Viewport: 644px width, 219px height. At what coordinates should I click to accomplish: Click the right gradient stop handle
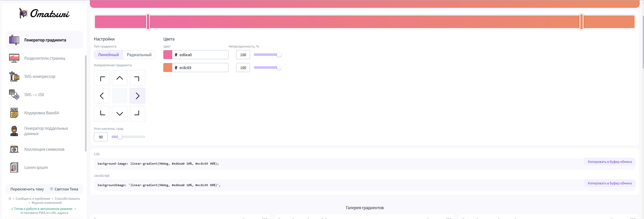(581, 22)
